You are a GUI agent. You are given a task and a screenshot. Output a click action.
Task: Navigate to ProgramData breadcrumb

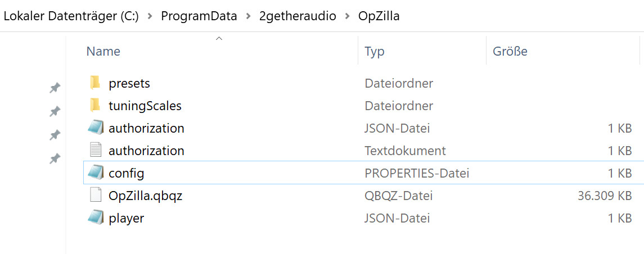coord(199,16)
